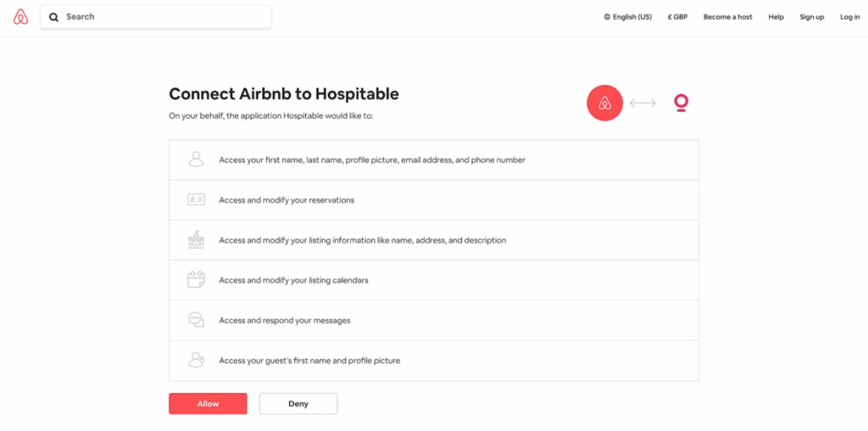Click text 'Access and modify your reservations'
The height and width of the screenshot is (431, 868).
point(287,200)
